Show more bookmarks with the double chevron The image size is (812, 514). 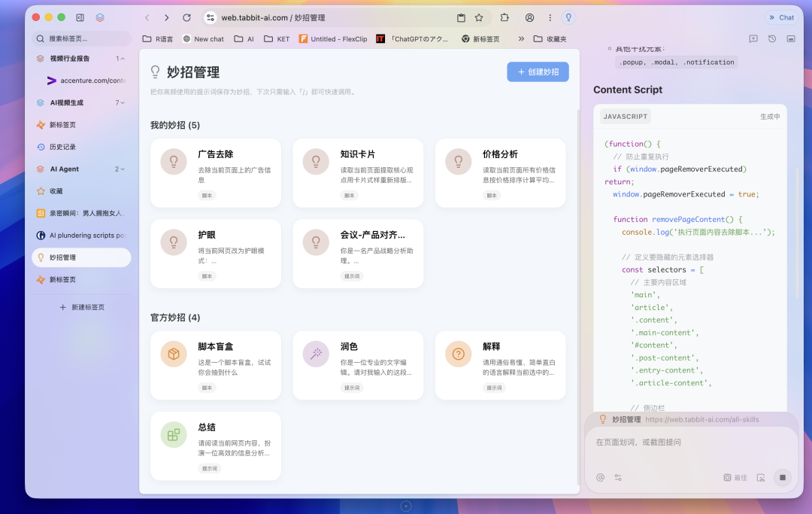521,39
